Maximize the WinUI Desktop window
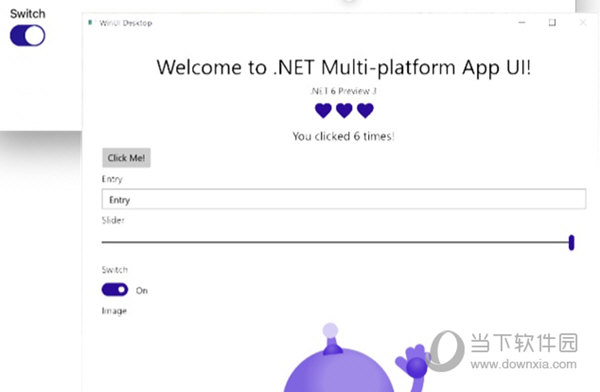 click(x=552, y=23)
